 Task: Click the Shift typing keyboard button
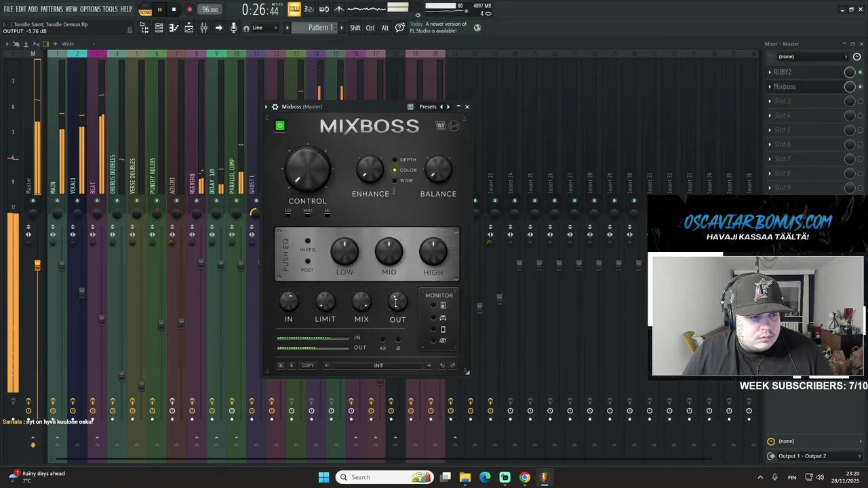coord(355,28)
